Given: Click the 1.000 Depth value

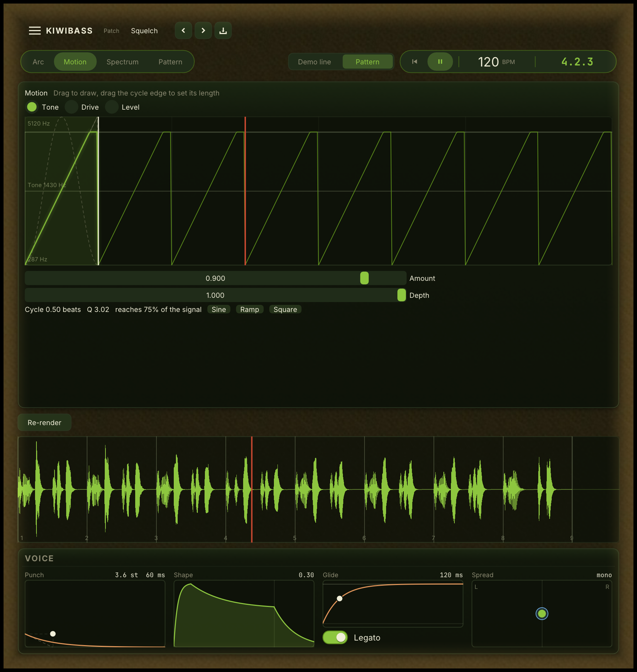Looking at the screenshot, I should coord(215,295).
